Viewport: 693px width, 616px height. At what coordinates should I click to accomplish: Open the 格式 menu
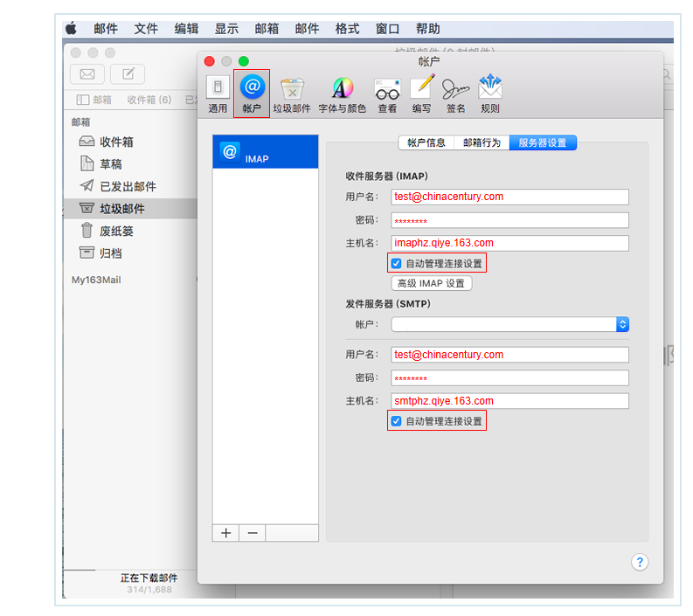coord(347,29)
